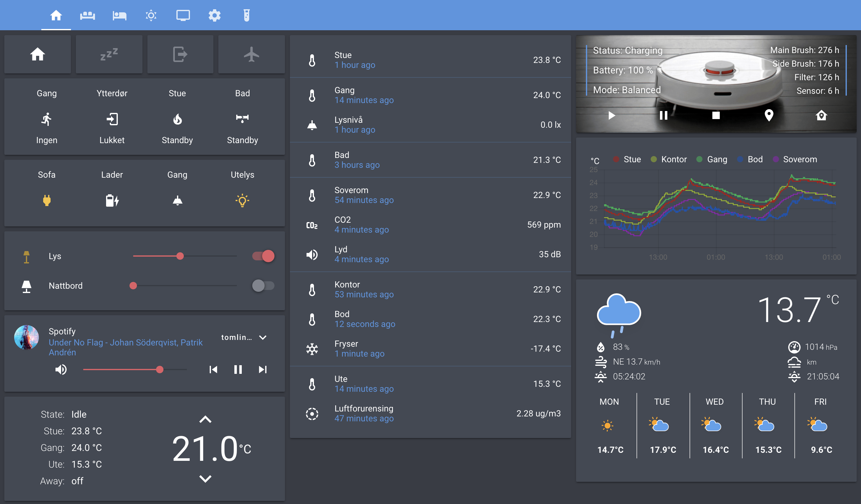861x504 pixels.
Task: Toggle the Lys light switch on/off
Action: pos(265,256)
